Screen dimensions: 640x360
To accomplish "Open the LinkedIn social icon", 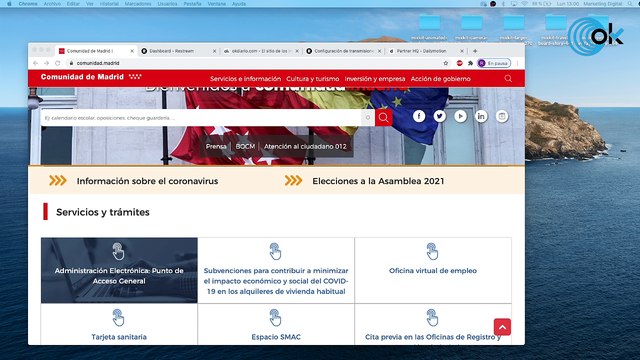I will tap(481, 116).
